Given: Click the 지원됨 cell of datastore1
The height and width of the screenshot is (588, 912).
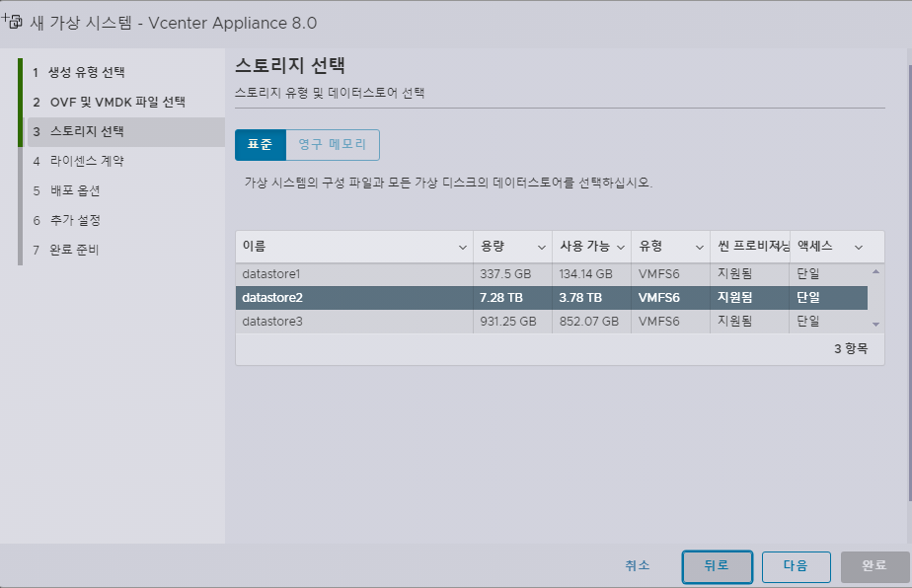Looking at the screenshot, I should click(x=734, y=274).
